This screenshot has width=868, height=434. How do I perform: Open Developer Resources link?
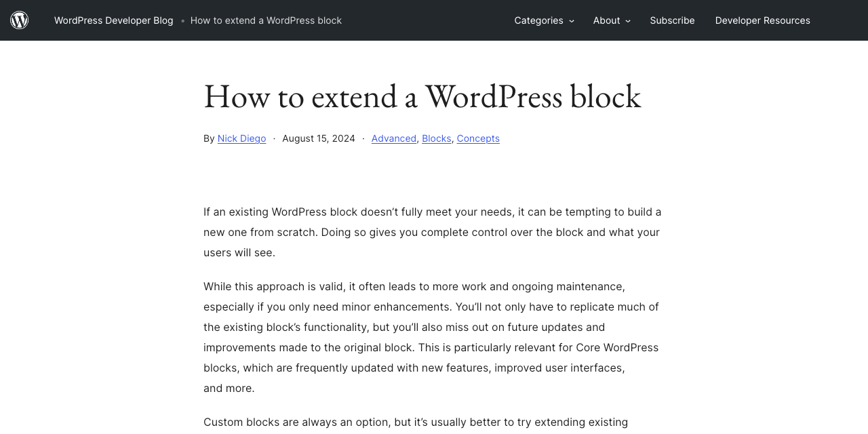[x=762, y=20]
